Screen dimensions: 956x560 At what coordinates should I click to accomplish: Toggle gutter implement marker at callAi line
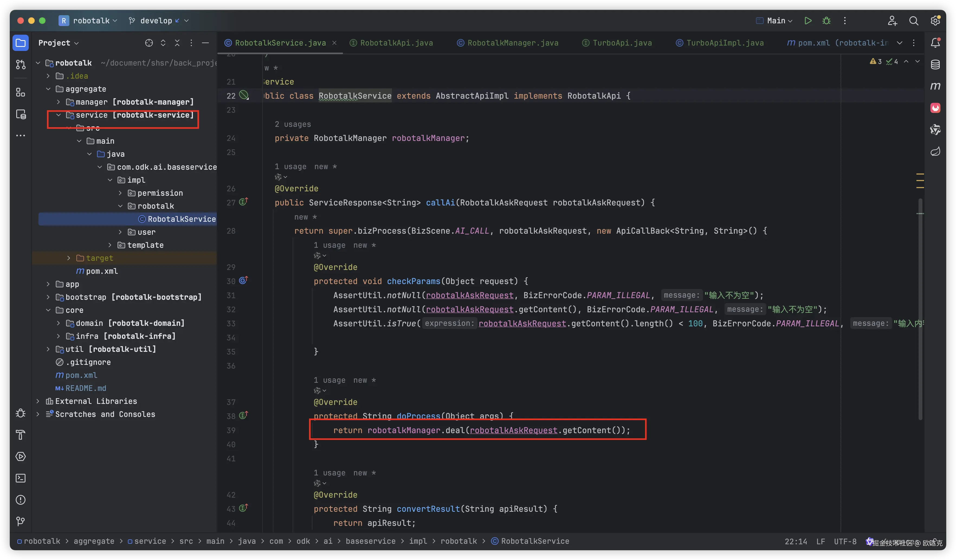click(x=243, y=202)
